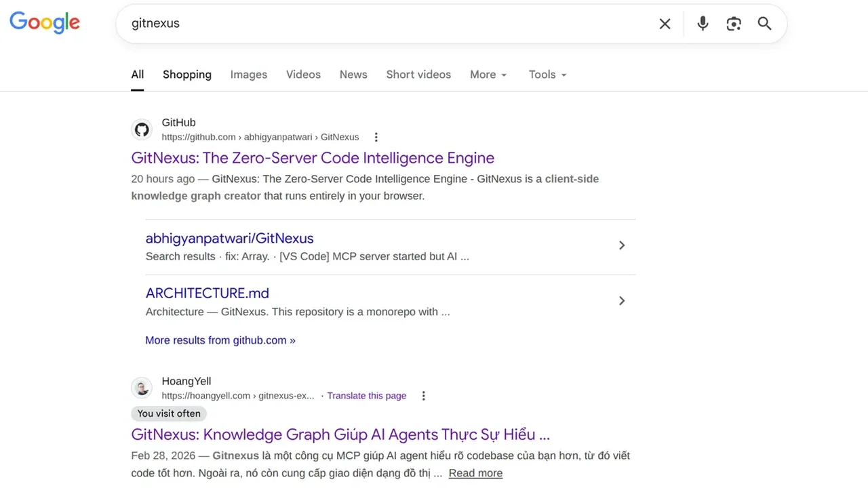
Task: Expand the Tools dropdown
Action: (x=548, y=75)
